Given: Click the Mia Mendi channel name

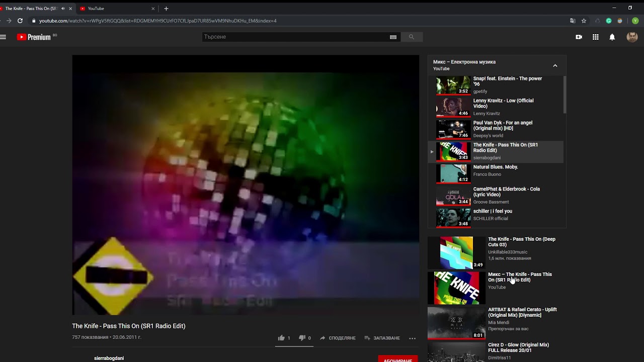Looking at the screenshot, I should point(499,323).
